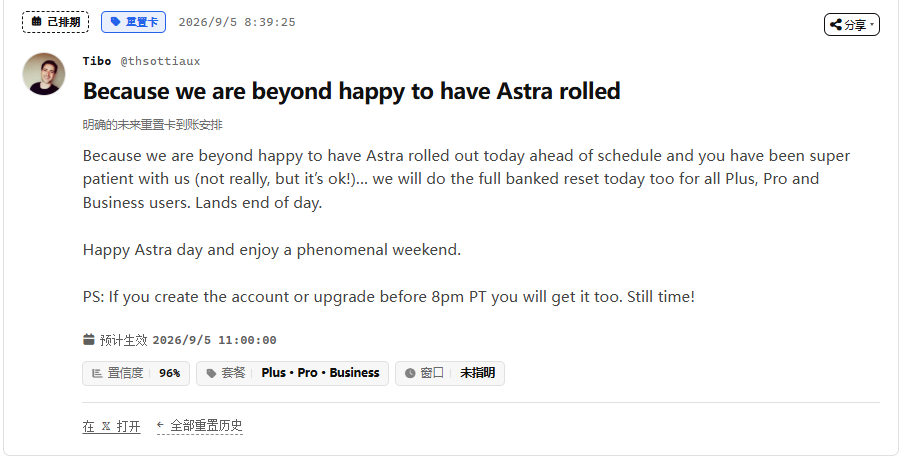Open the post via 在 X 打开
The image size is (913, 457).
point(111,426)
